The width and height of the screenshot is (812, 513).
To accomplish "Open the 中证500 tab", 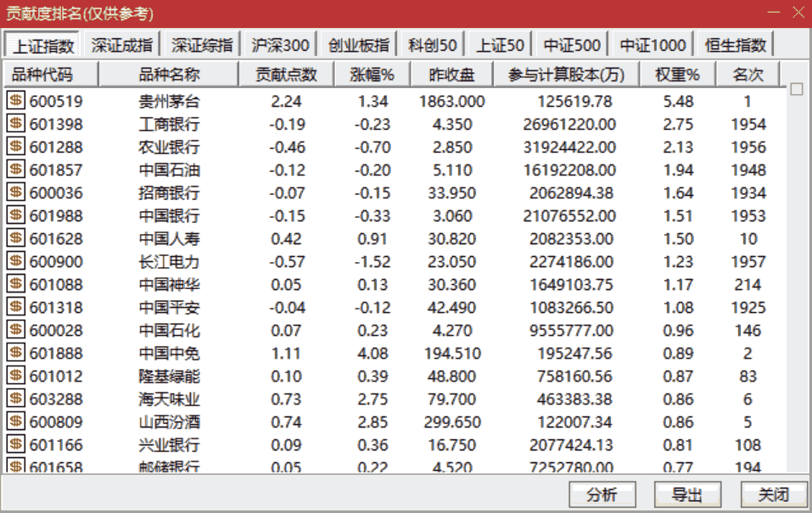I will tap(572, 45).
